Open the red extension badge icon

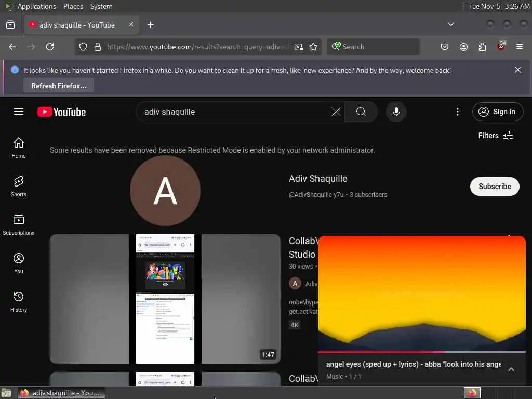pyautogui.click(x=501, y=46)
